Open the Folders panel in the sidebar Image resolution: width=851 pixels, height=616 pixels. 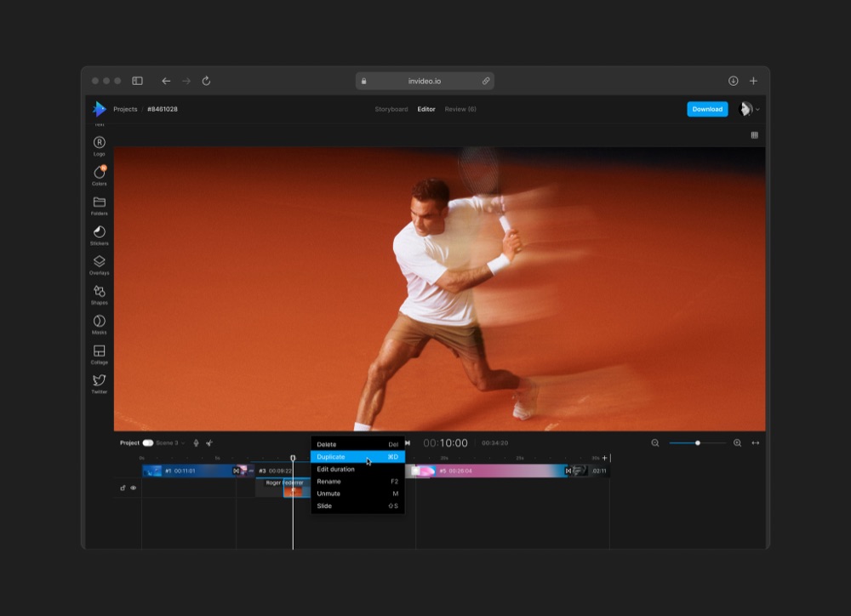pos(100,205)
